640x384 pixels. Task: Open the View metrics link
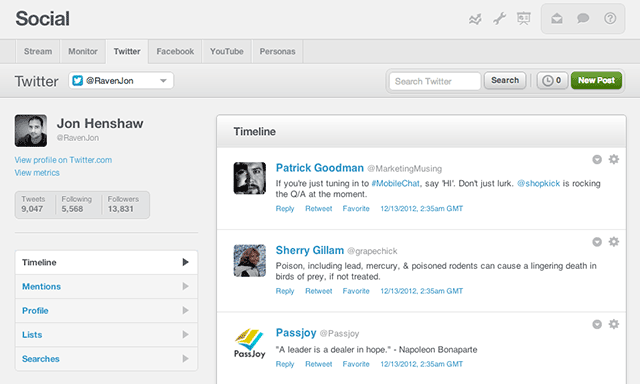(37, 173)
